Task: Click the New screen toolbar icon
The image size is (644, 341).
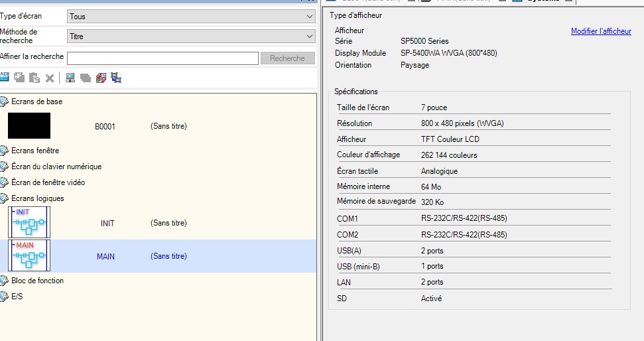Action: tap(5, 78)
